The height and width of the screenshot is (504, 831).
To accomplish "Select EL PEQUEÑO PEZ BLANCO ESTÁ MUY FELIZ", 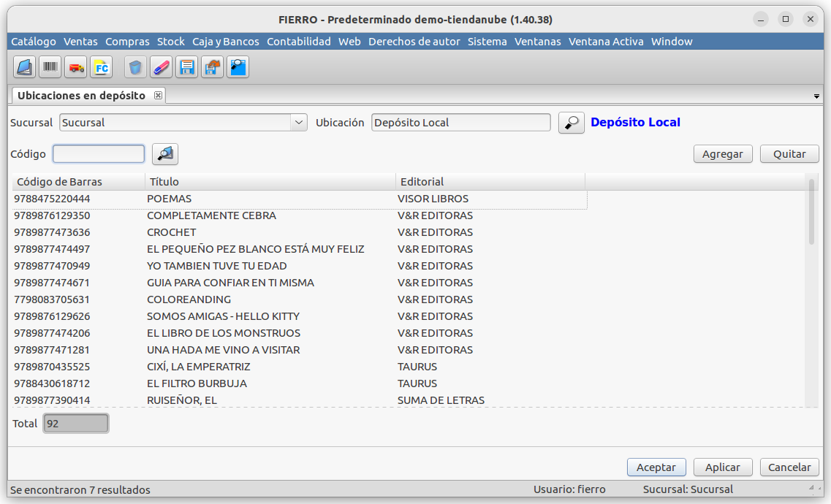I will (x=300, y=249).
